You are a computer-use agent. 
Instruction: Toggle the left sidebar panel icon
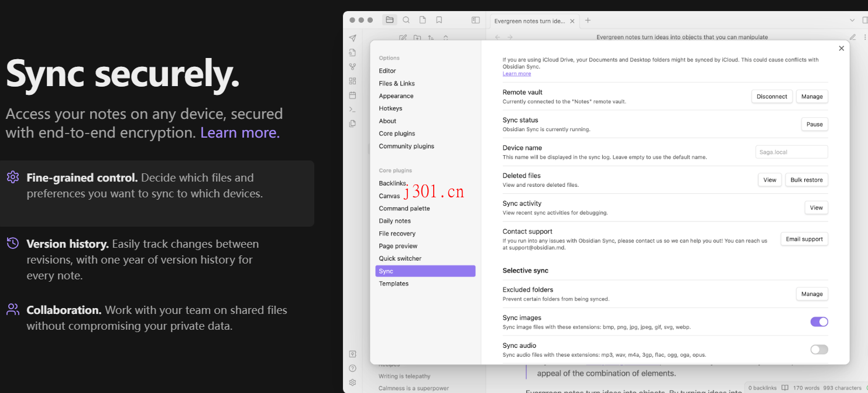point(476,20)
